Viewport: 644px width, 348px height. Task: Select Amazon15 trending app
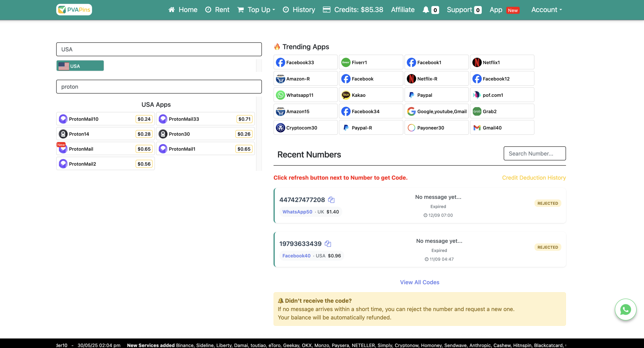(x=305, y=111)
